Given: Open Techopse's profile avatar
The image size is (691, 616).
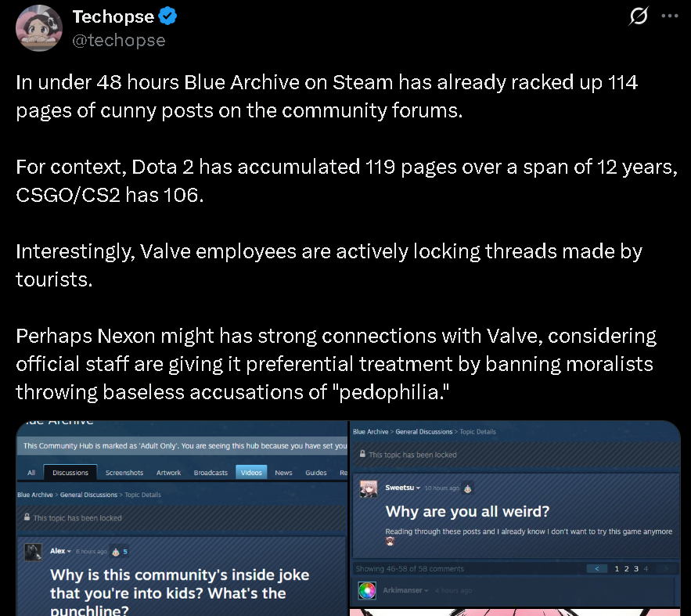Looking at the screenshot, I should coord(39,27).
